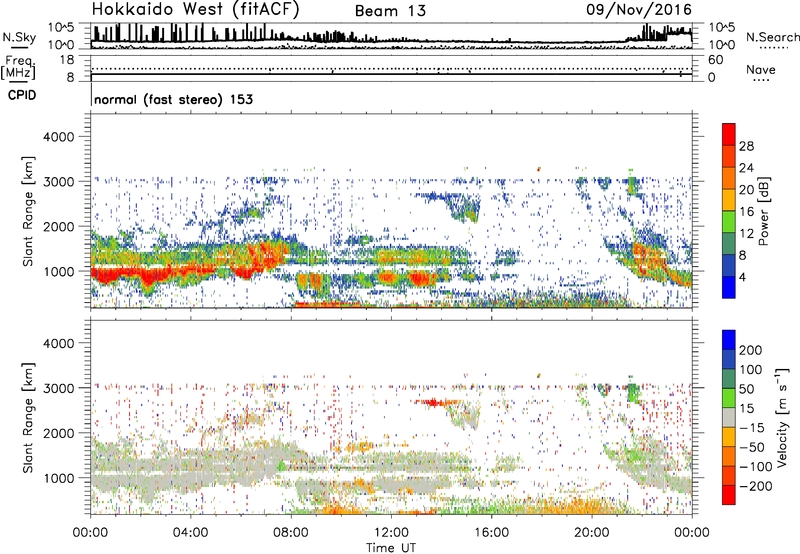Select the 'N.Sky' legend label
The width and height of the screenshot is (800, 554).
pos(19,37)
